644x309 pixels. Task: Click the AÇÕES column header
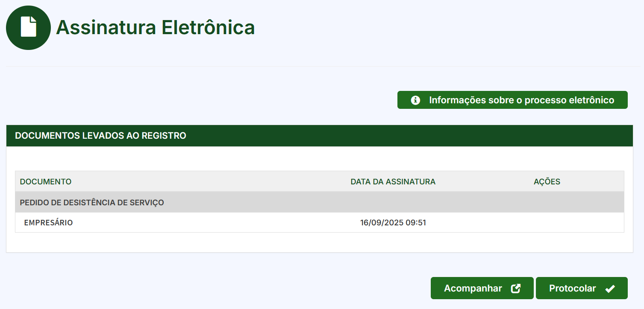pyautogui.click(x=547, y=181)
